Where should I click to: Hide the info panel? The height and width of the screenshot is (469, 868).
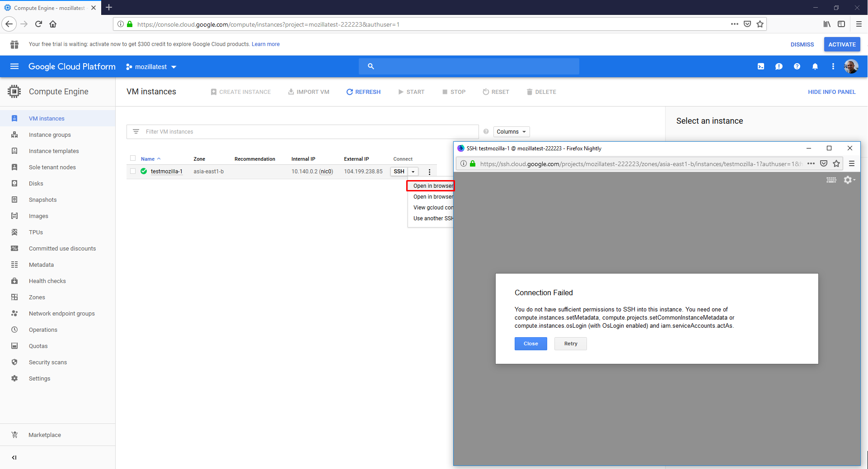[x=832, y=92]
